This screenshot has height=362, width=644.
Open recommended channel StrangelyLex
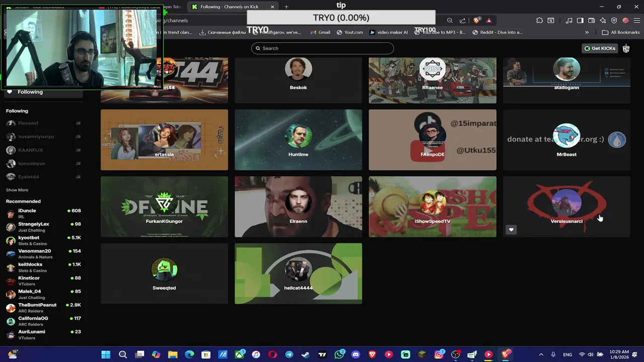[43, 227]
